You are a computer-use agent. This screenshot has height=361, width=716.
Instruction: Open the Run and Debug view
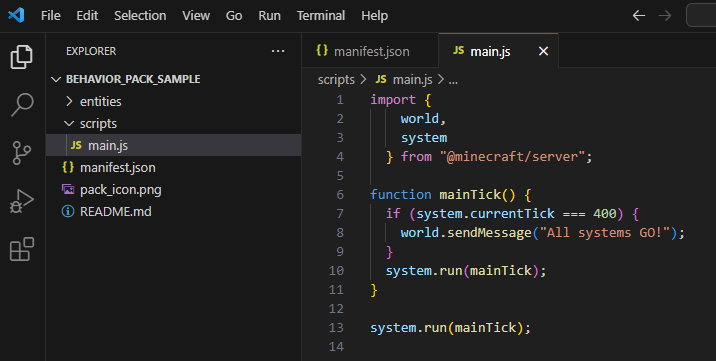point(22,201)
